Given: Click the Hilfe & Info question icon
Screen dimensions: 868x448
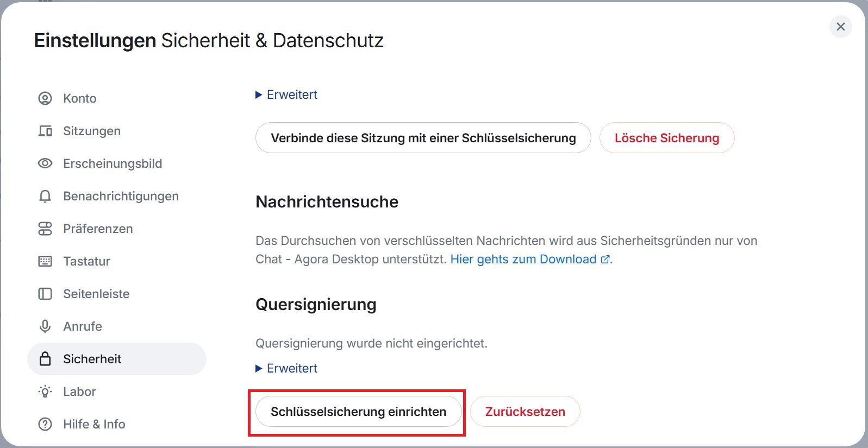Looking at the screenshot, I should coord(45,424).
